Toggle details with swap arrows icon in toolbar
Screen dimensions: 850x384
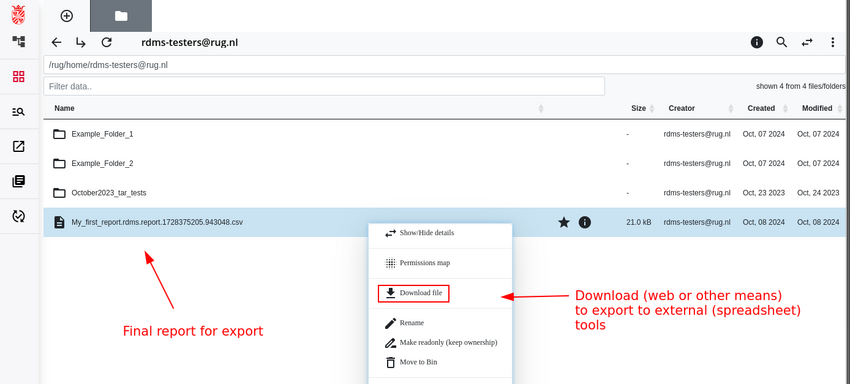tap(807, 42)
